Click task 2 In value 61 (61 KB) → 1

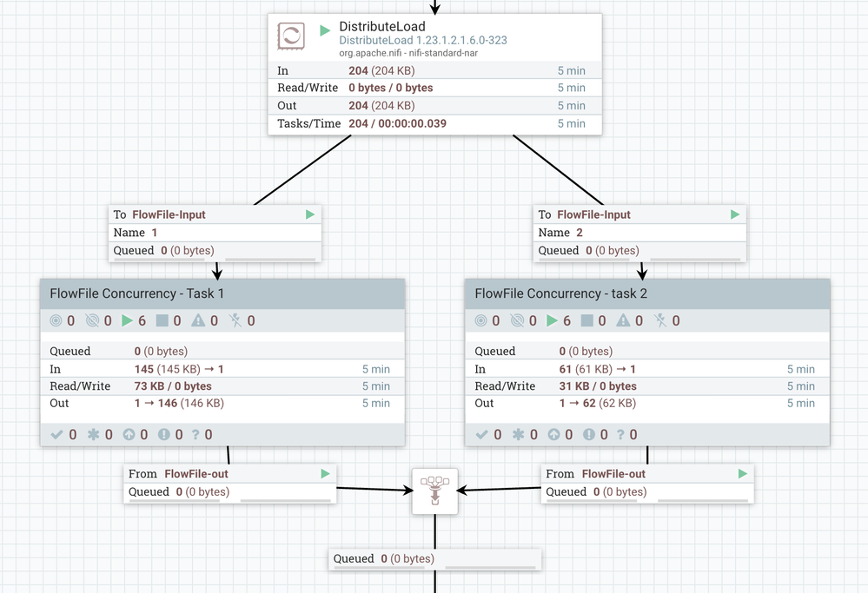(x=597, y=370)
